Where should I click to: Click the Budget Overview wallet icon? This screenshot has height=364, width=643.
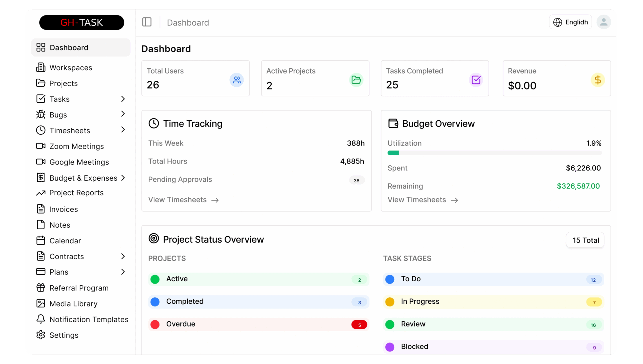point(393,124)
